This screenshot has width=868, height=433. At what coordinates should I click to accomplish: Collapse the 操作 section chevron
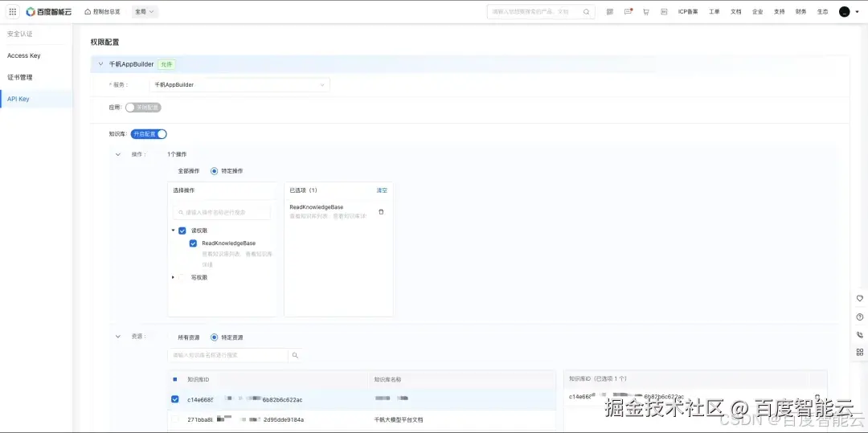117,154
